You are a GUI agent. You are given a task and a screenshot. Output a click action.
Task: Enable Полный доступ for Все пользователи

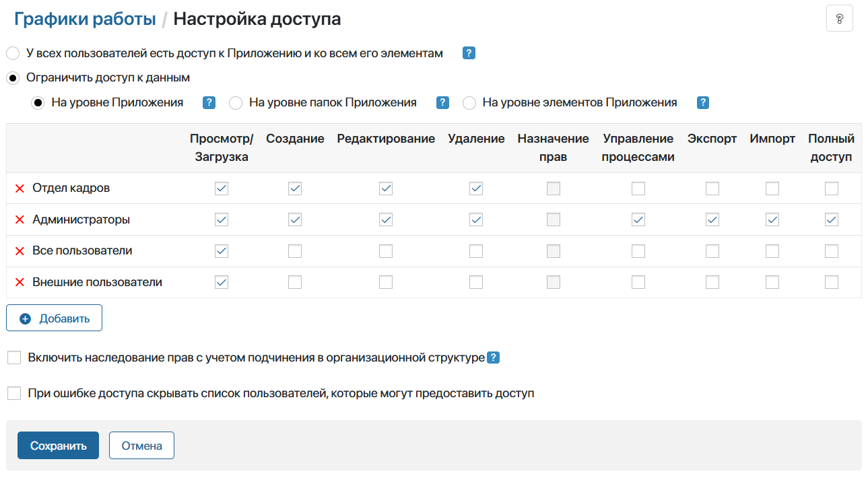[x=832, y=251]
